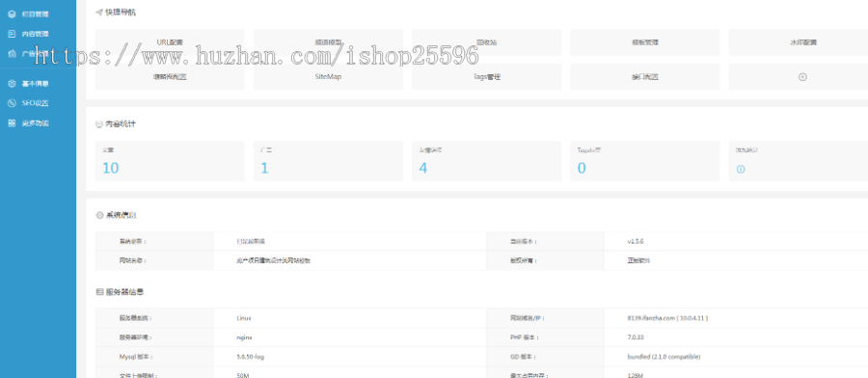This screenshot has height=378, width=868.
Task: Open the Tags管理 shortcut tile
Action: (487, 77)
